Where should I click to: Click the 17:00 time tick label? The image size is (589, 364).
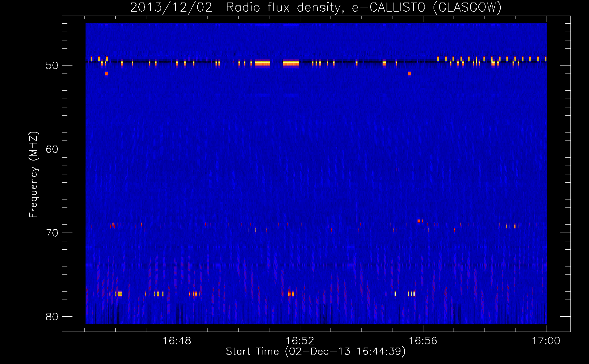[546, 341]
